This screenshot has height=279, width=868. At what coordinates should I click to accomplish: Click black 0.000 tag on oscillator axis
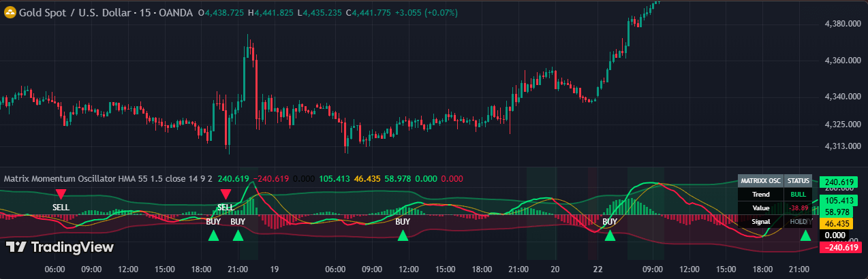(x=835, y=235)
